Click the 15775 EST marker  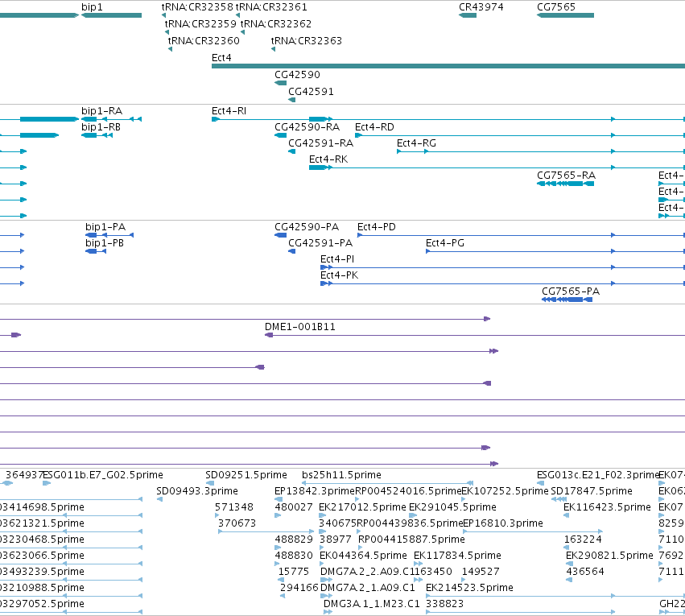tap(281, 581)
